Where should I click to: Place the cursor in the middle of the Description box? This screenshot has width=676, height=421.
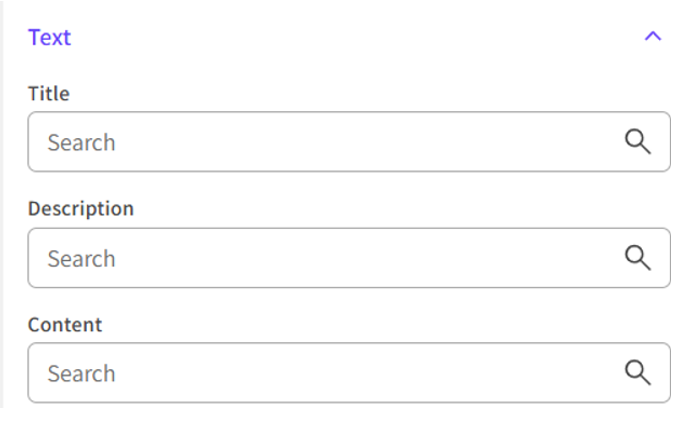348,258
